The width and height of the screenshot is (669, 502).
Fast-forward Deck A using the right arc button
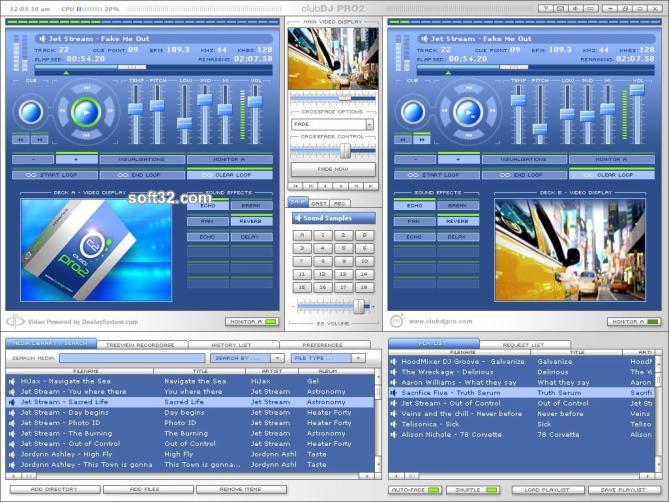click(x=110, y=111)
